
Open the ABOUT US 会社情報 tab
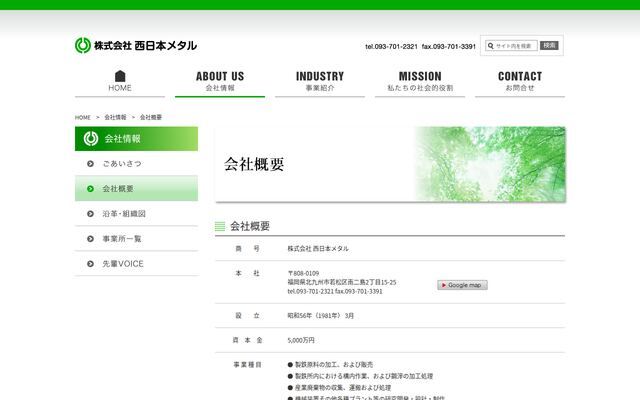click(x=220, y=82)
